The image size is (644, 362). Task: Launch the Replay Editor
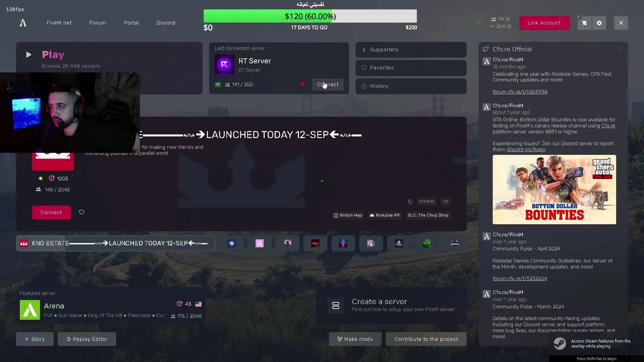(87, 339)
